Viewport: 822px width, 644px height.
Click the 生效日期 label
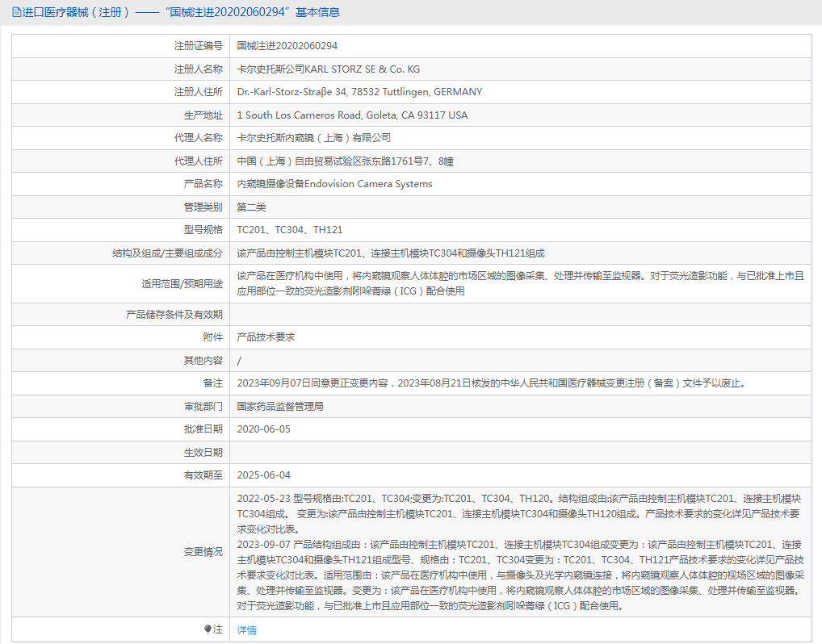[x=203, y=452]
